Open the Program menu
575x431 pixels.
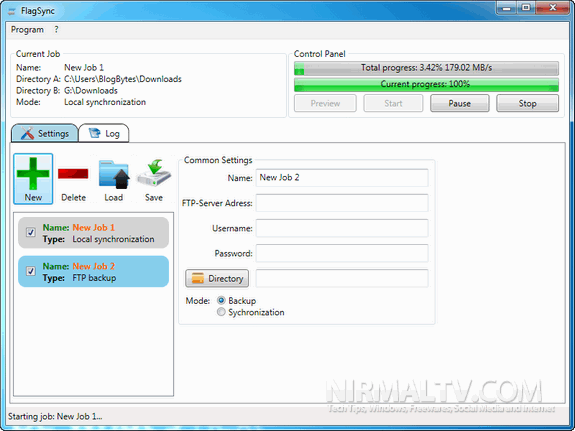27,30
